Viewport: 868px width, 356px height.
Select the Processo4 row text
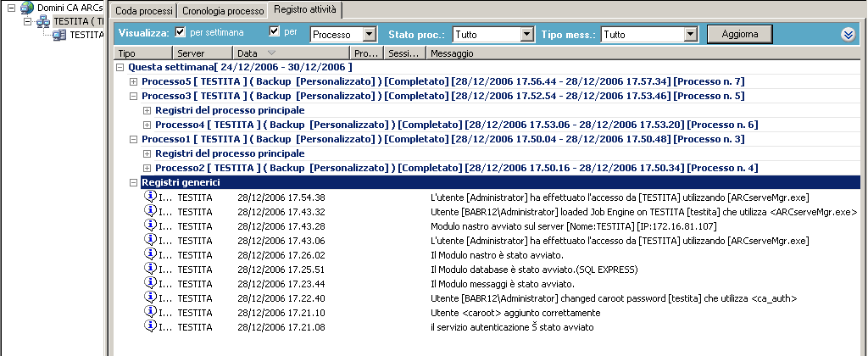point(457,125)
